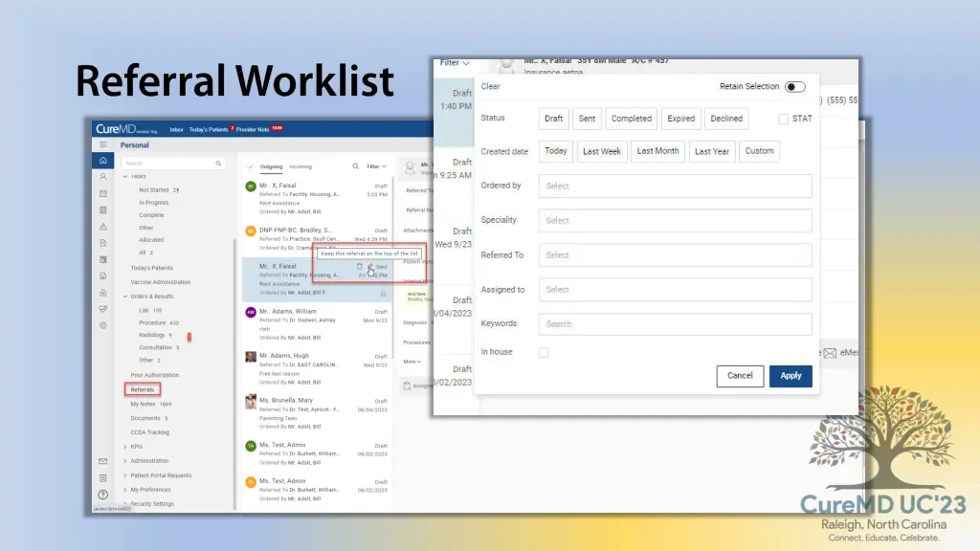Select the Last Month created date option
The width and height of the screenshot is (980, 551).
657,151
